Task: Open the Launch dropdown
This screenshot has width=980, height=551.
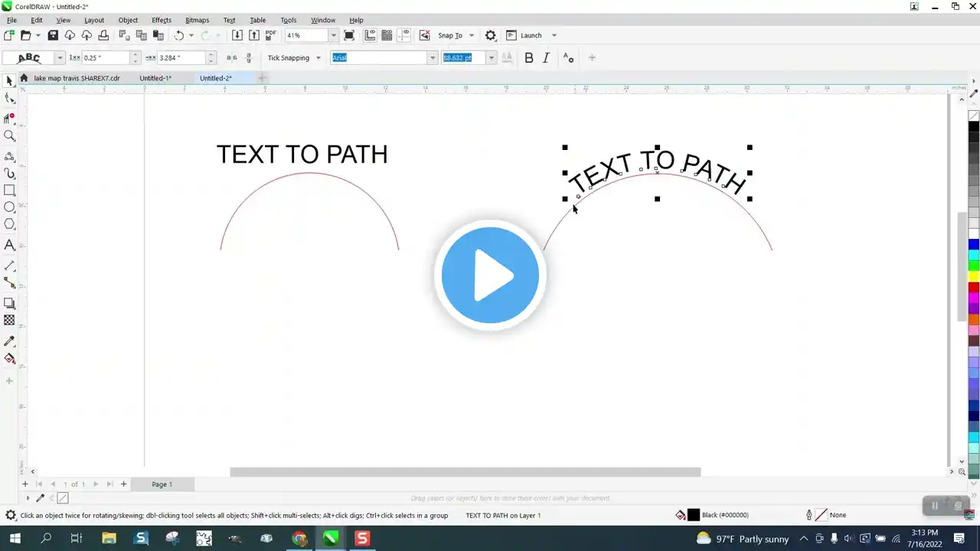Action: coord(554,35)
